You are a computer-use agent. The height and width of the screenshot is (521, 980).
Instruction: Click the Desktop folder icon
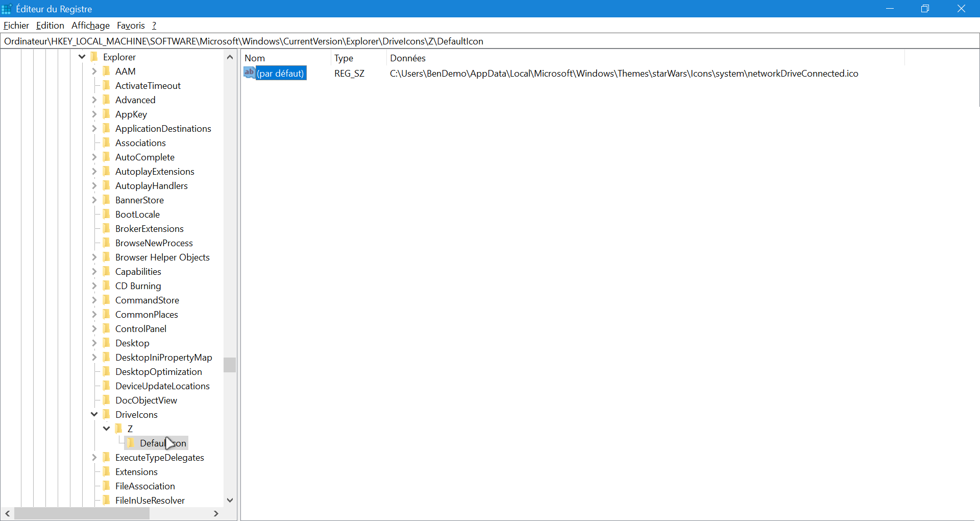107,343
